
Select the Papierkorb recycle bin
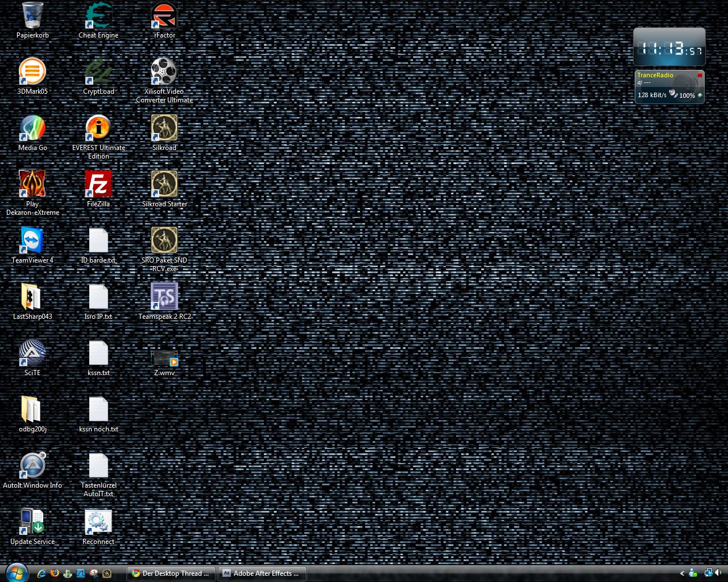[x=32, y=16]
